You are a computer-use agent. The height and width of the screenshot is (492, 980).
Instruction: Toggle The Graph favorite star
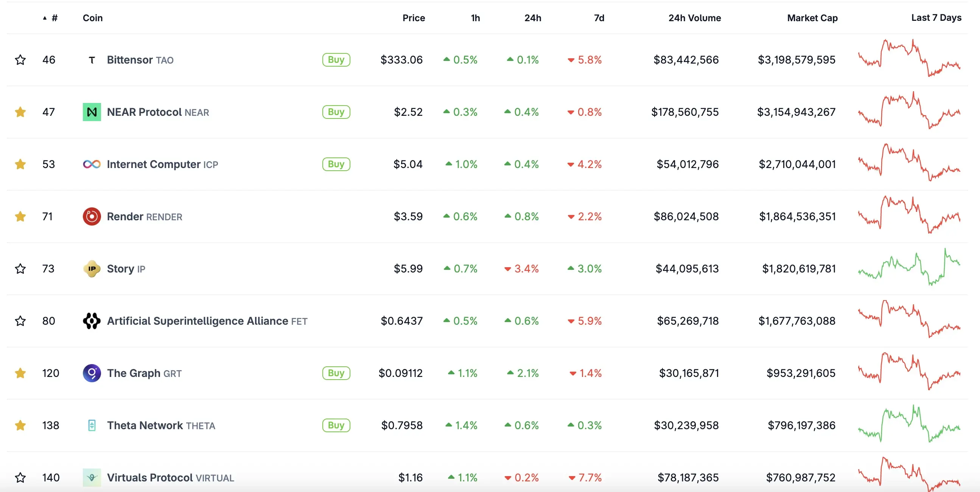coord(20,373)
